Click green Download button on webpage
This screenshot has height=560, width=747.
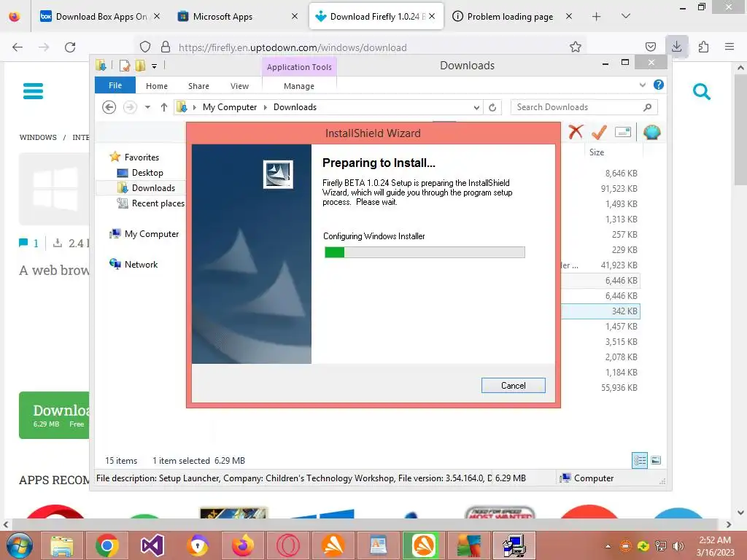tap(54, 415)
